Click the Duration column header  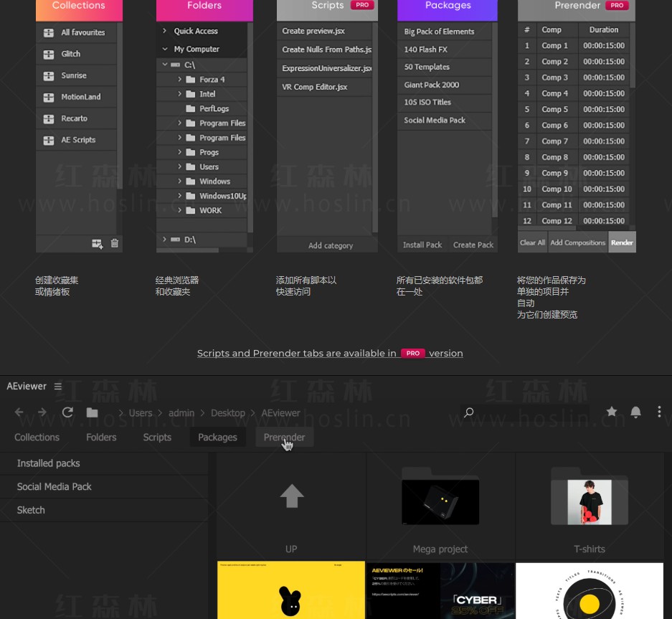coord(603,29)
